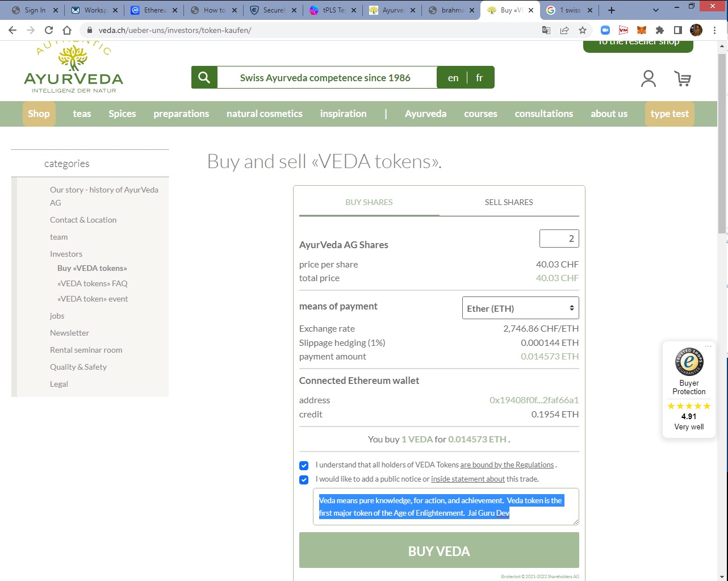Select the BUY SHARES tab
The image size is (728, 581).
tap(369, 202)
